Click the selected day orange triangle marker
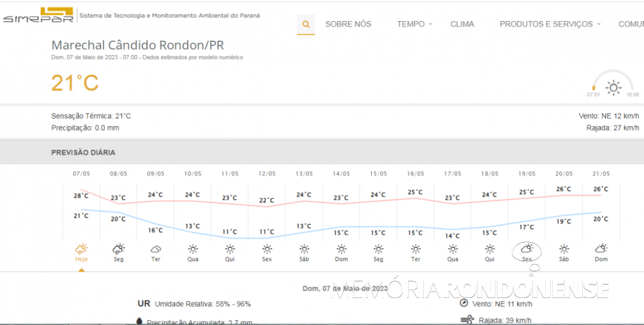The image size is (644, 325). (x=81, y=270)
